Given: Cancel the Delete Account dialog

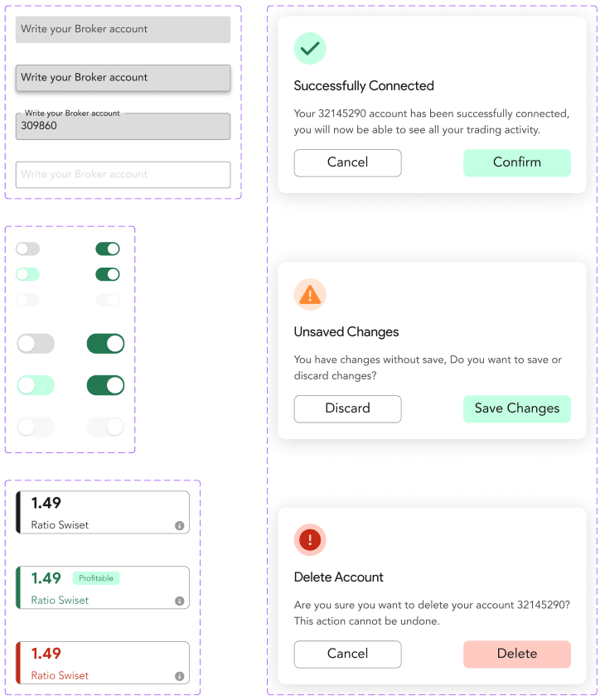Looking at the screenshot, I should tap(347, 654).
